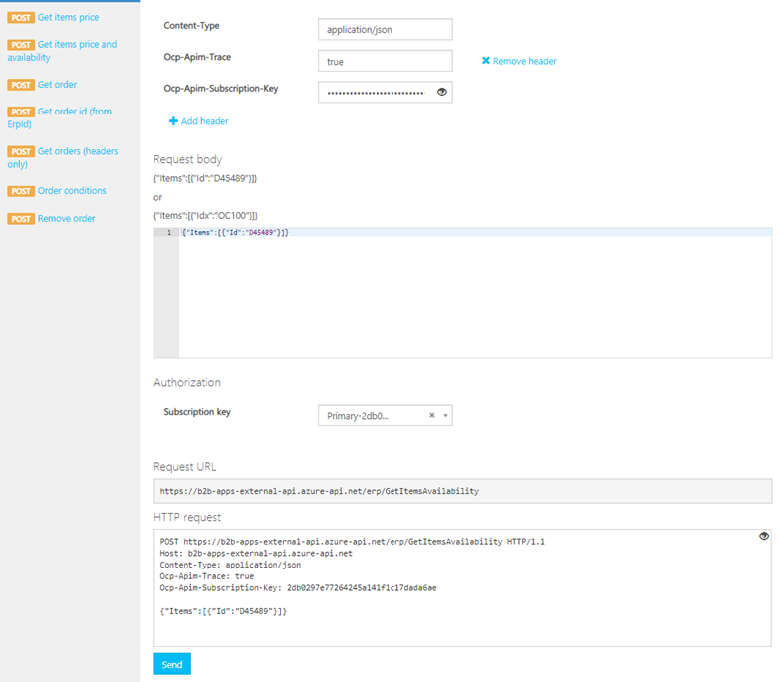The image size is (784, 682).
Task: Open the Subscription key dropdown arrow
Action: (x=445, y=416)
